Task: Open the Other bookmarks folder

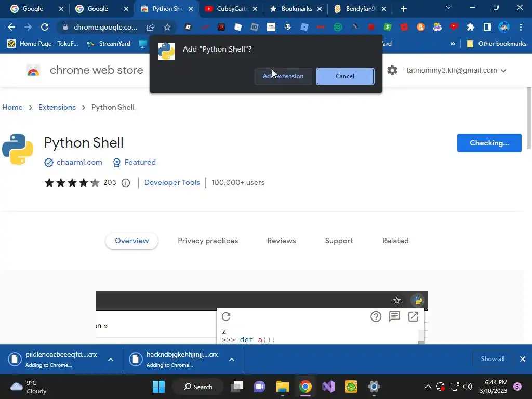Action: point(497,44)
